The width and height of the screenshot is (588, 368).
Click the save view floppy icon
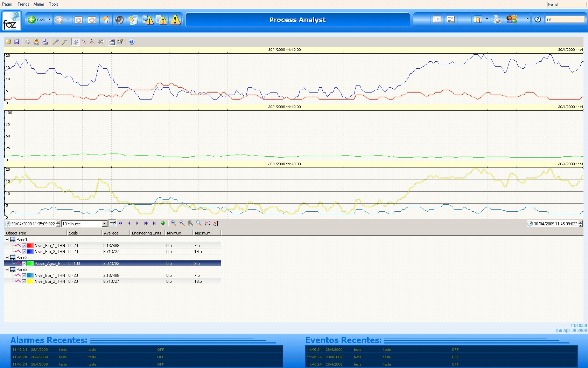(17, 42)
